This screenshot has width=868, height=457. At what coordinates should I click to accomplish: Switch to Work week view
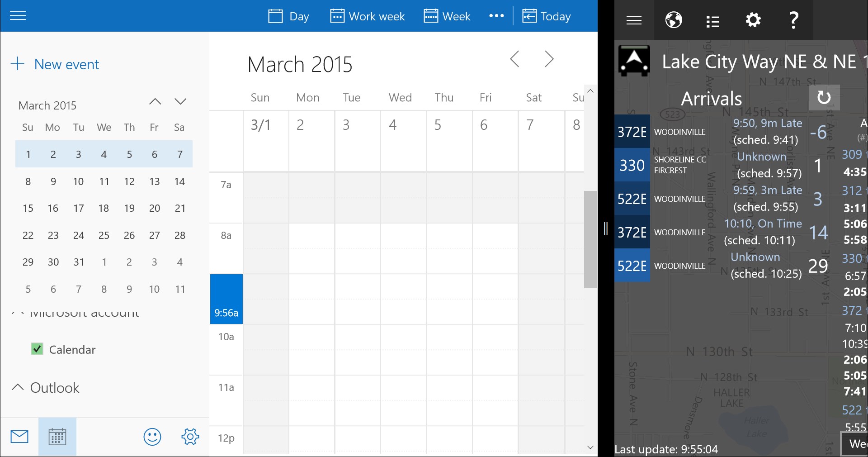tap(367, 16)
